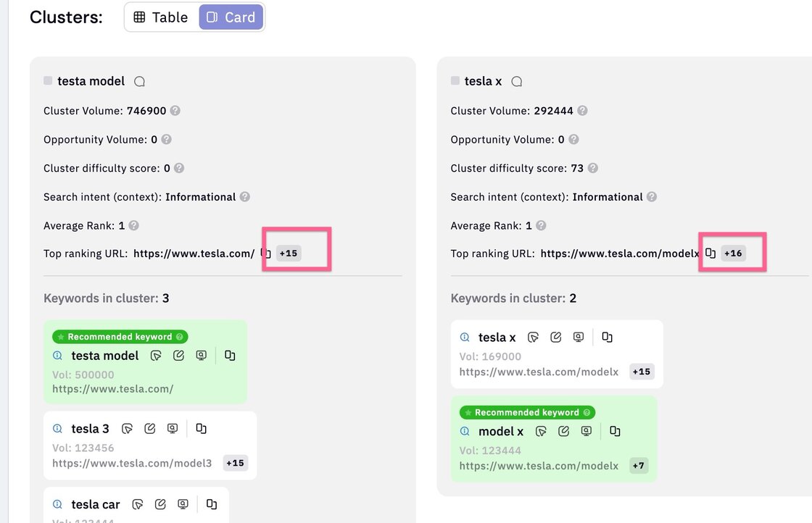Show help for Cluster Volume 746900
This screenshot has height=523, width=812.
[x=175, y=111]
